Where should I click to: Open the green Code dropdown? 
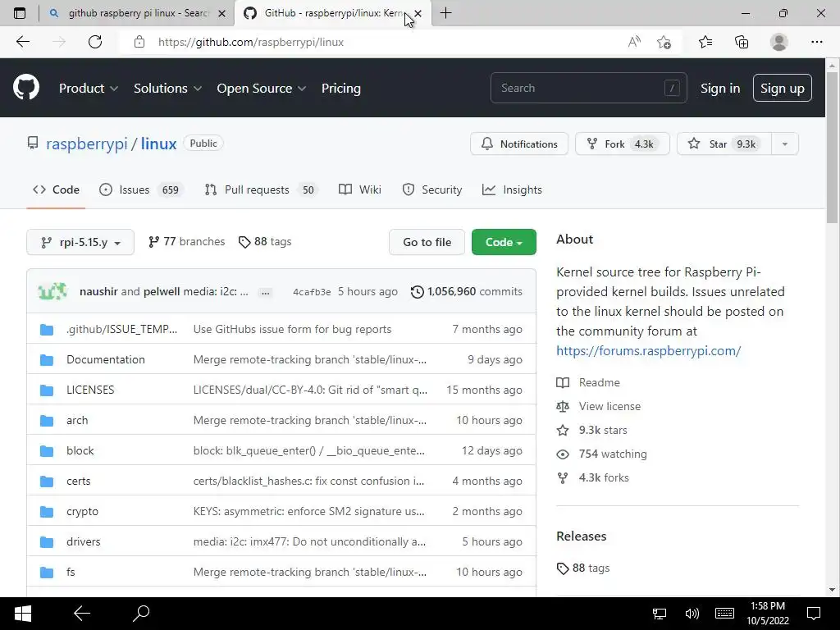click(504, 242)
